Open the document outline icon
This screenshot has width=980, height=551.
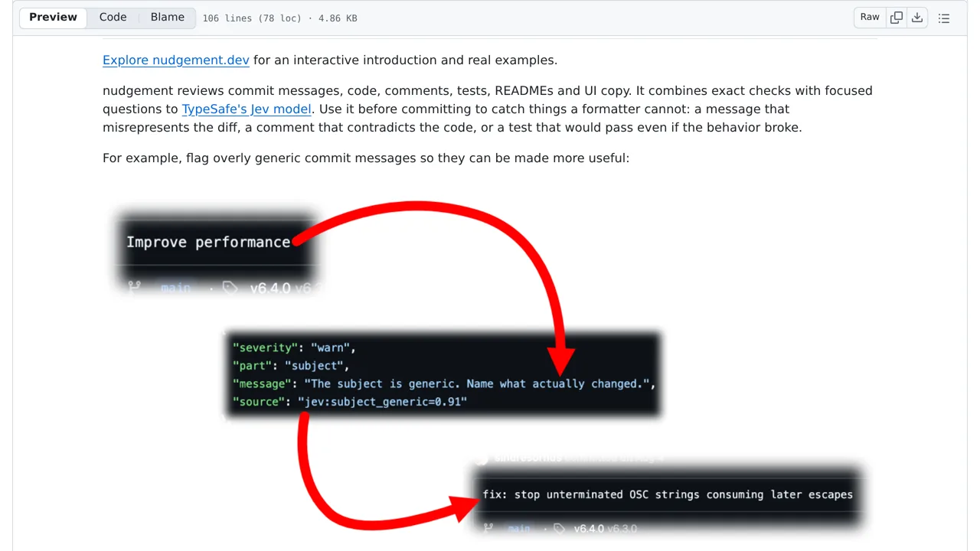tap(944, 18)
